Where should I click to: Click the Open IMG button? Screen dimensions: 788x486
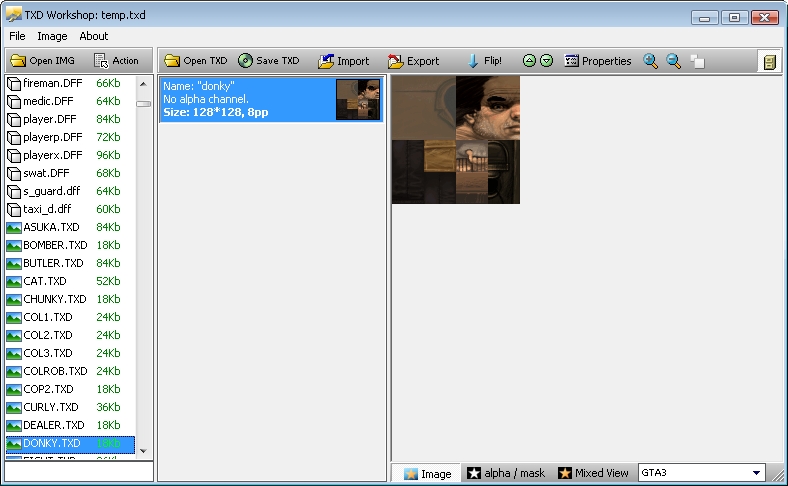pos(43,61)
